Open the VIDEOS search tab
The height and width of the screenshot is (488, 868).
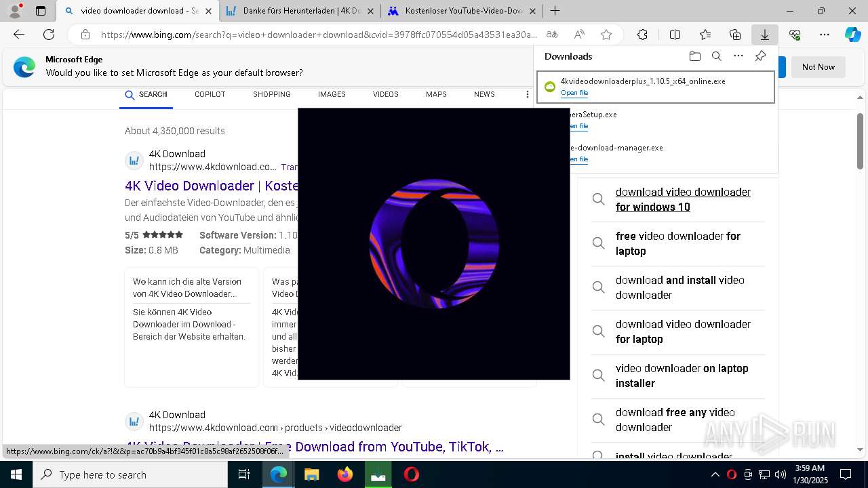click(x=386, y=94)
